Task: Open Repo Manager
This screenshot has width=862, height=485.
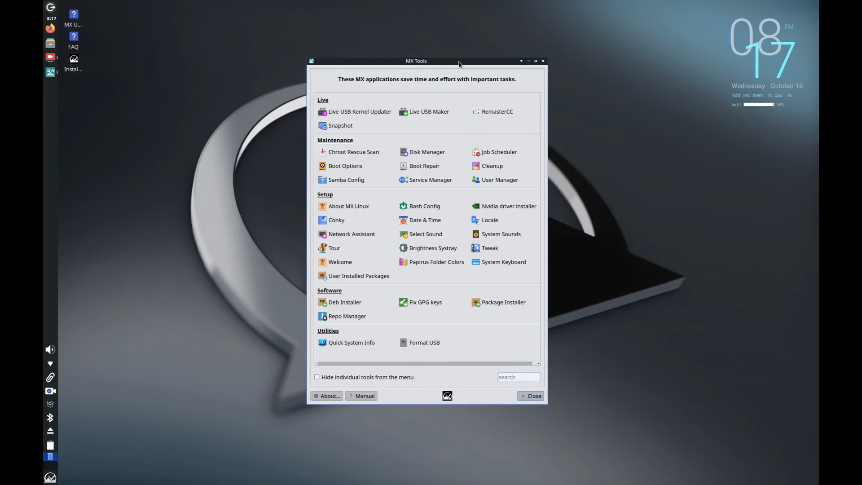Action: pos(342,316)
